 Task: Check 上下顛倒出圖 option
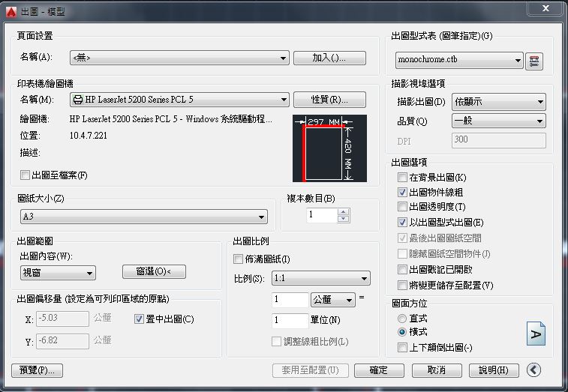[402, 348]
